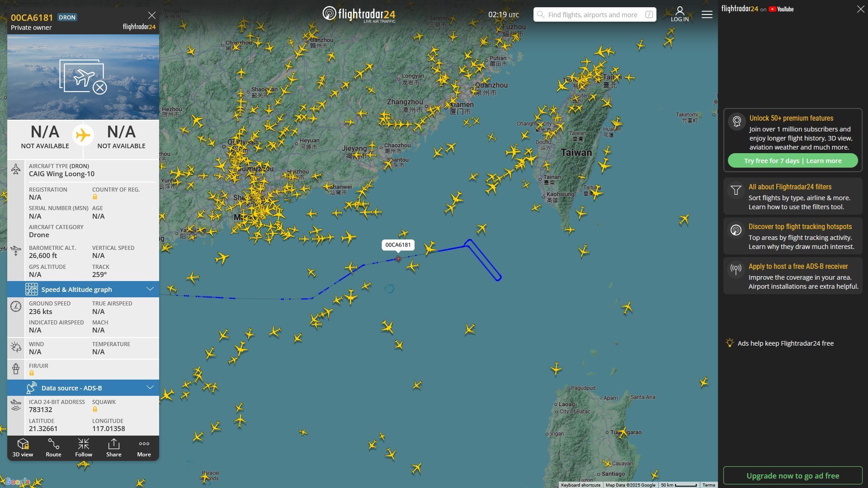Open the hamburger main menu

coord(707,14)
